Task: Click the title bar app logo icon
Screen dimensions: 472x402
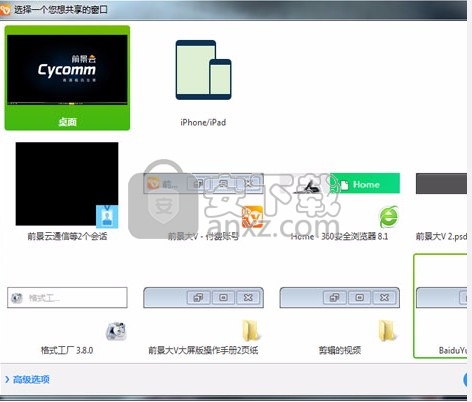Action: point(5,10)
